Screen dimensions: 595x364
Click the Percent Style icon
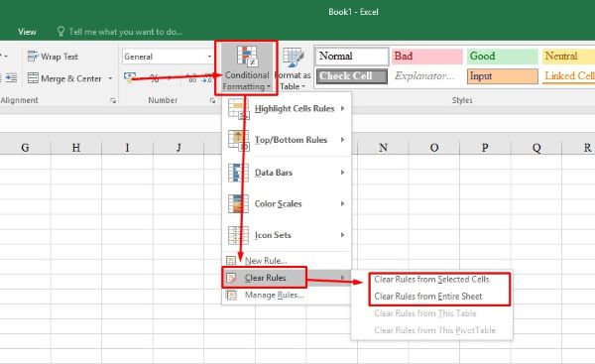154,78
